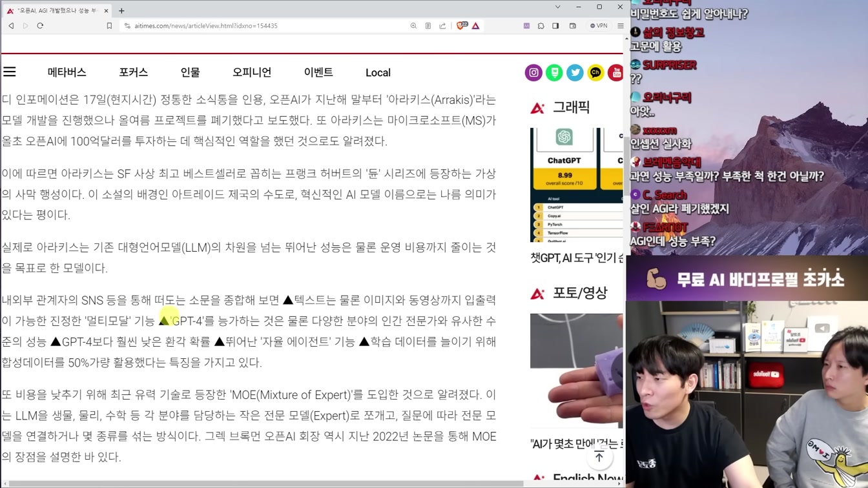Open the tab search chevron in title bar
The image size is (868, 488).
[x=557, y=7]
